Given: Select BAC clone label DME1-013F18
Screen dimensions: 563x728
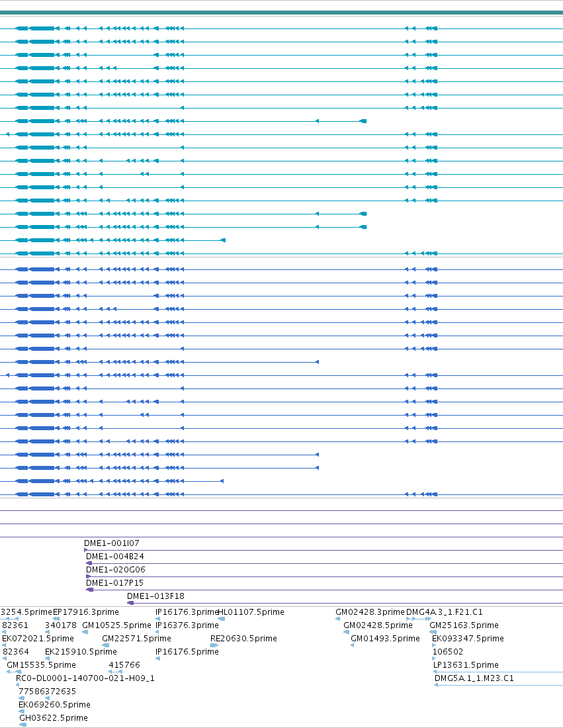Looking at the screenshot, I should [x=155, y=596].
